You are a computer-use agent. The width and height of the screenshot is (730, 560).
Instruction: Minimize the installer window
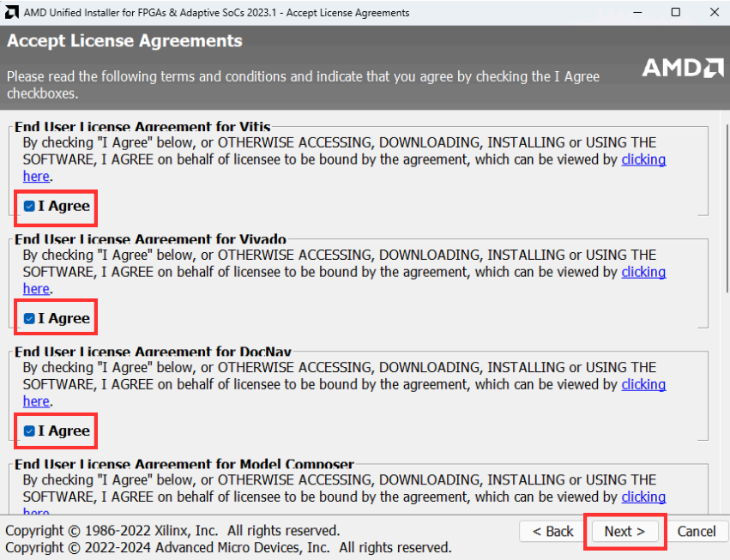pos(636,12)
